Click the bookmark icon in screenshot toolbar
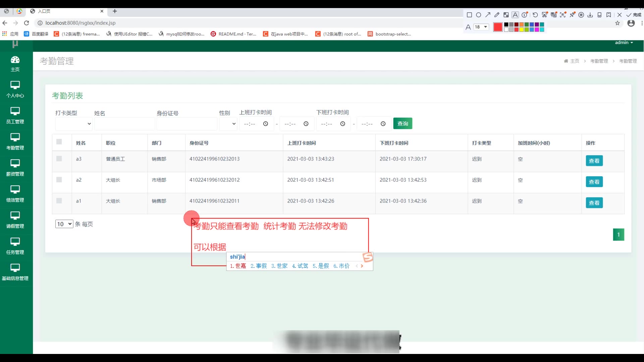This screenshot has width=644, height=362. click(x=609, y=15)
